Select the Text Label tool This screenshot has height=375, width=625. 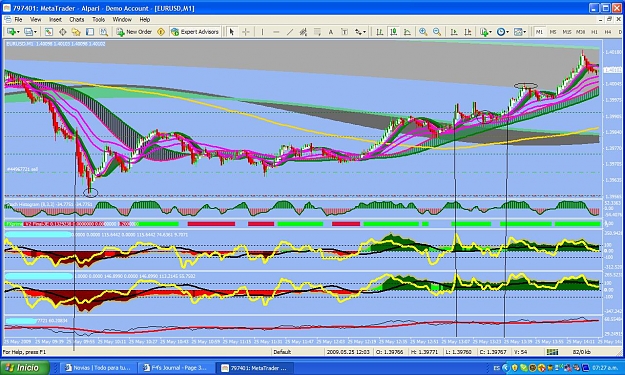(344, 32)
